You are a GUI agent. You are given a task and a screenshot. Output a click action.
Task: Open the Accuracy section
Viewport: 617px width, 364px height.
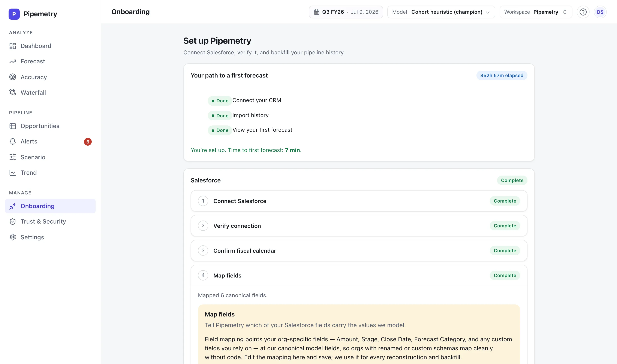pos(50,77)
